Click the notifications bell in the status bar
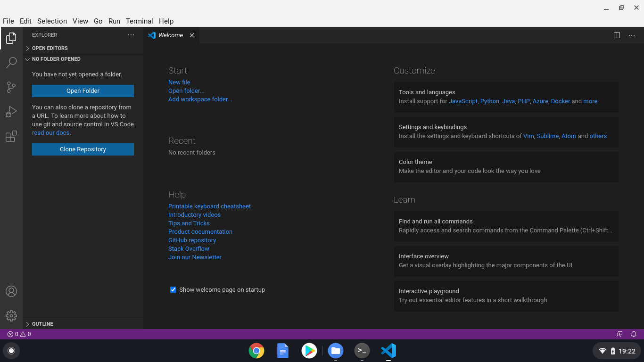644x362 pixels. pos(634,334)
